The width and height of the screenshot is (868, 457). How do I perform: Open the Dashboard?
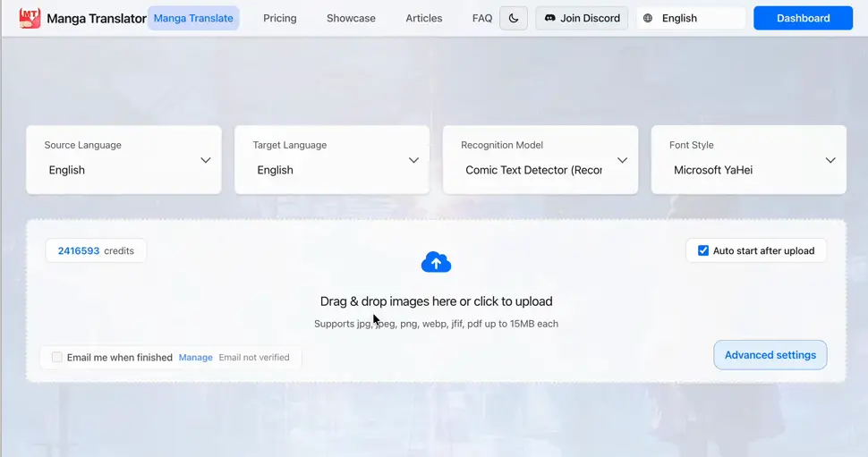point(803,18)
